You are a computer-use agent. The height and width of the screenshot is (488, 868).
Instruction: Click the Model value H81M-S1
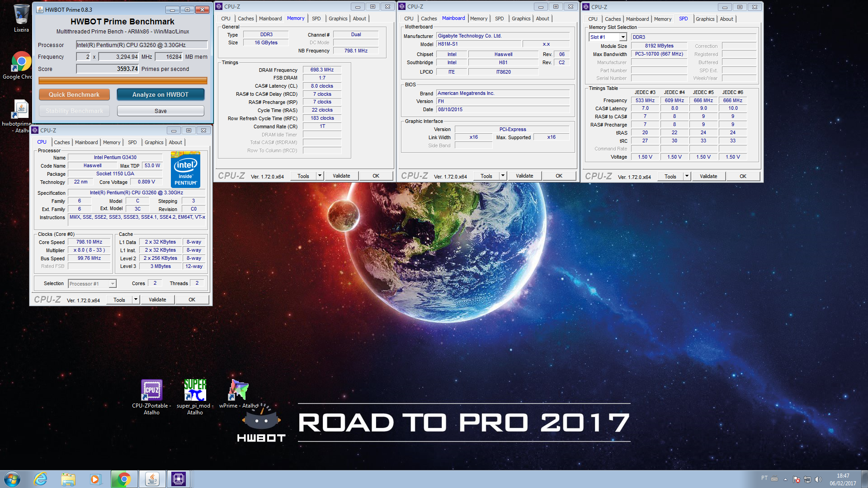tap(478, 44)
